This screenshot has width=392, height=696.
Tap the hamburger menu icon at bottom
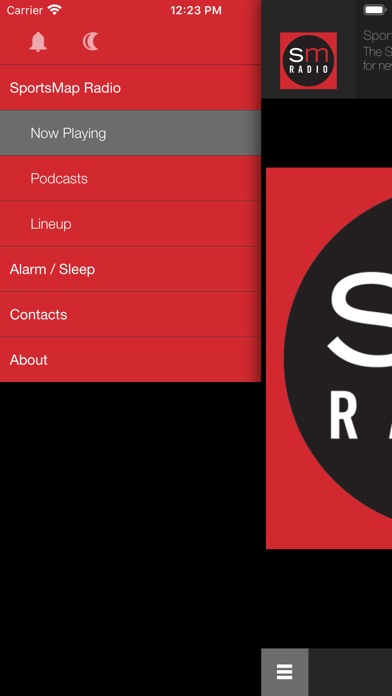[x=285, y=672]
